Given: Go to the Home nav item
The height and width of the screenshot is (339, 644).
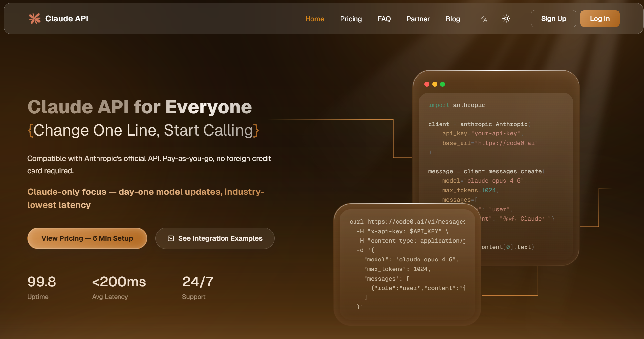Looking at the screenshot, I should pyautogui.click(x=315, y=19).
